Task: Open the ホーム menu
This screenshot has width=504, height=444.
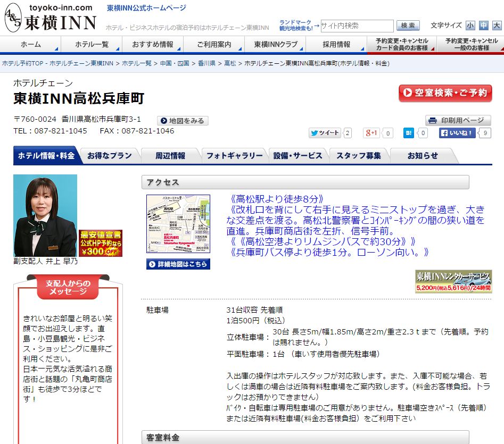Action: pos(30,44)
